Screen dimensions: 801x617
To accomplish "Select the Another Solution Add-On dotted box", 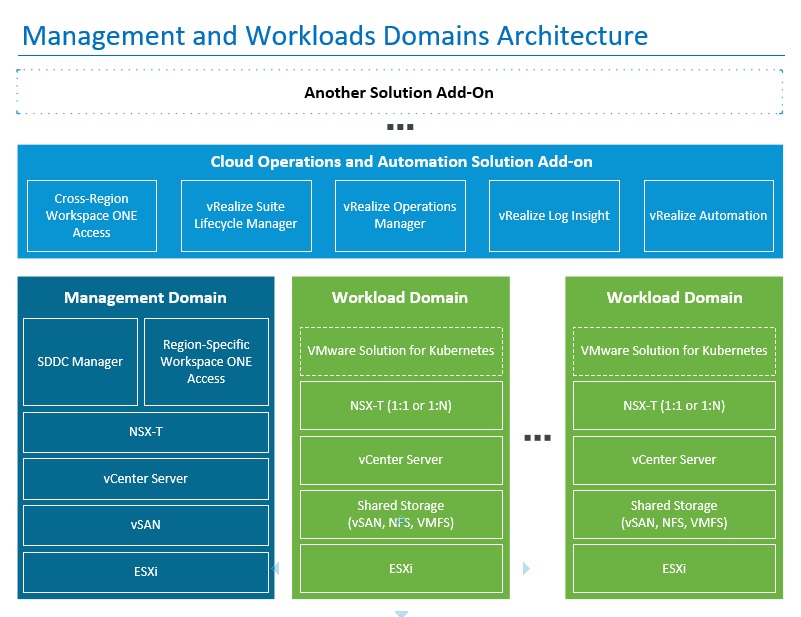I will 399,92.
